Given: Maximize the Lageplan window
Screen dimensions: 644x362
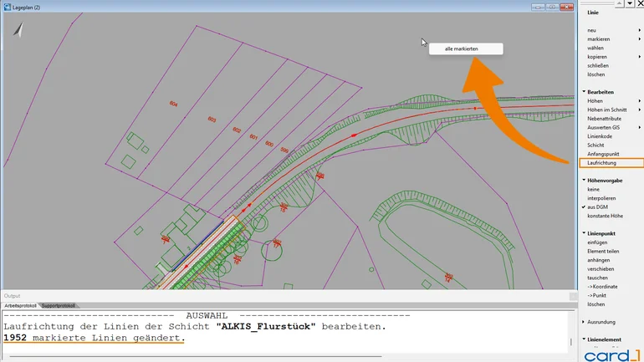Looking at the screenshot, I should [x=551, y=7].
